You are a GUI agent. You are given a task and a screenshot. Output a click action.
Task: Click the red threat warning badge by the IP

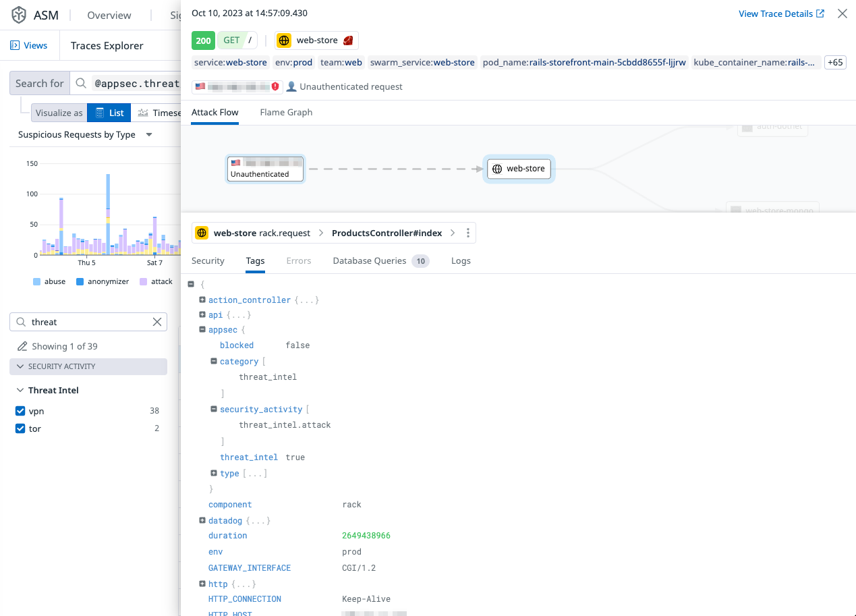(275, 86)
